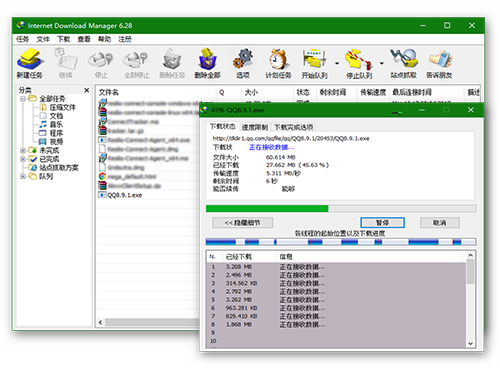
Task: Select 文档 category in tree
Action: tap(51, 116)
